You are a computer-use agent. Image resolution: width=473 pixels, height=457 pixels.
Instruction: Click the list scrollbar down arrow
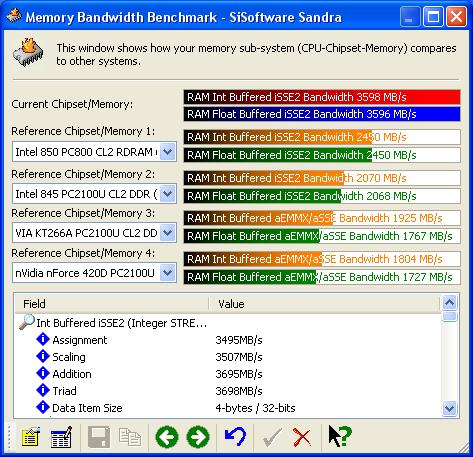[450, 408]
